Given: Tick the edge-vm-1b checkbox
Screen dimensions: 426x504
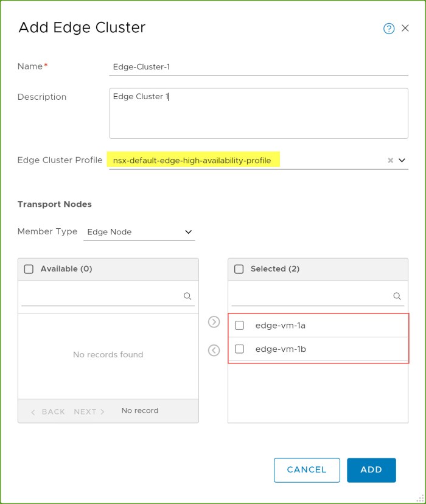Looking at the screenshot, I should pos(239,349).
